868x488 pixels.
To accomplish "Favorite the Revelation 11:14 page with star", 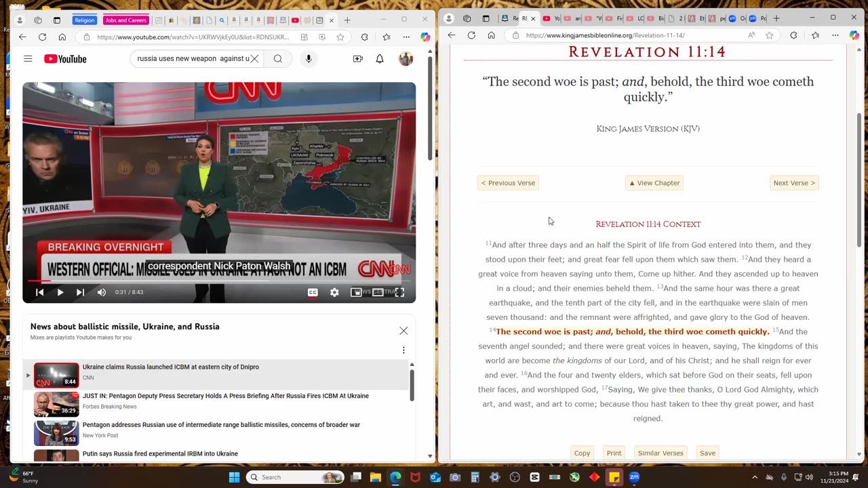I will click(770, 35).
